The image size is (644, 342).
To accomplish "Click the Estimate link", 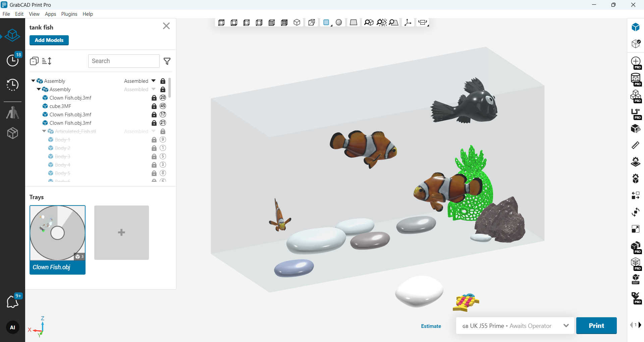I will click(431, 326).
